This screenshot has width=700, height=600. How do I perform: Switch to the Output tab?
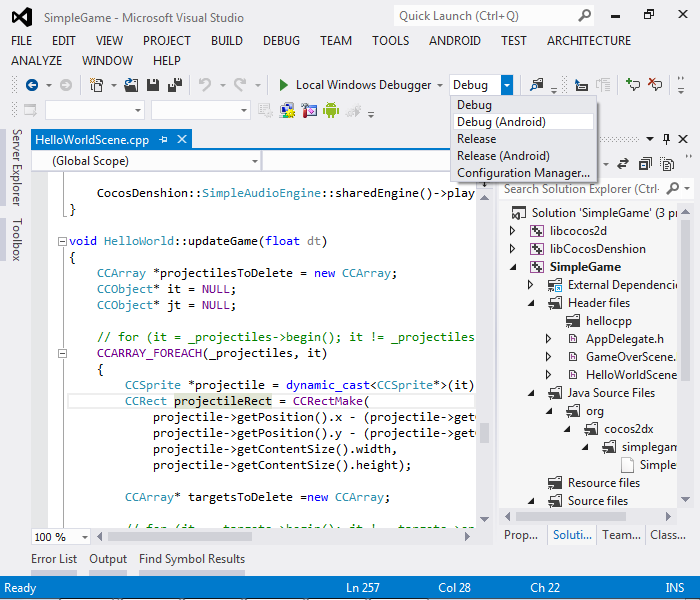(x=108, y=559)
